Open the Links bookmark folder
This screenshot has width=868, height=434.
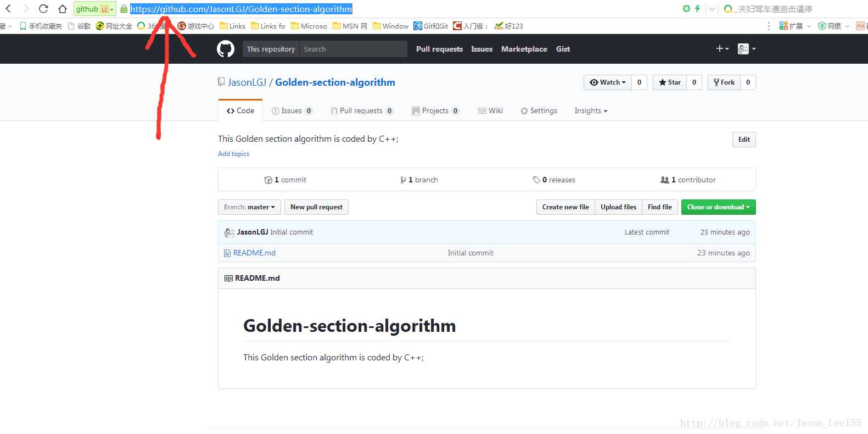coord(232,26)
